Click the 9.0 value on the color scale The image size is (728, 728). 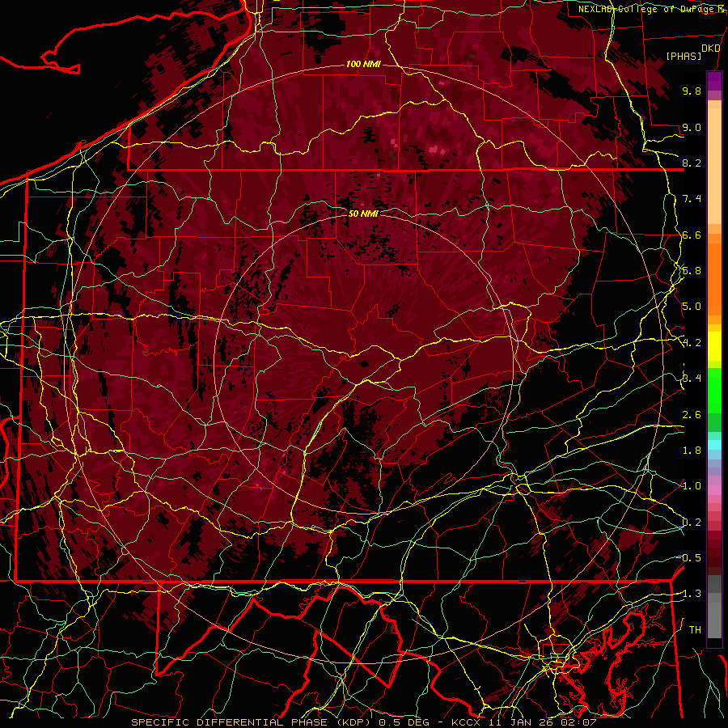coord(692,127)
